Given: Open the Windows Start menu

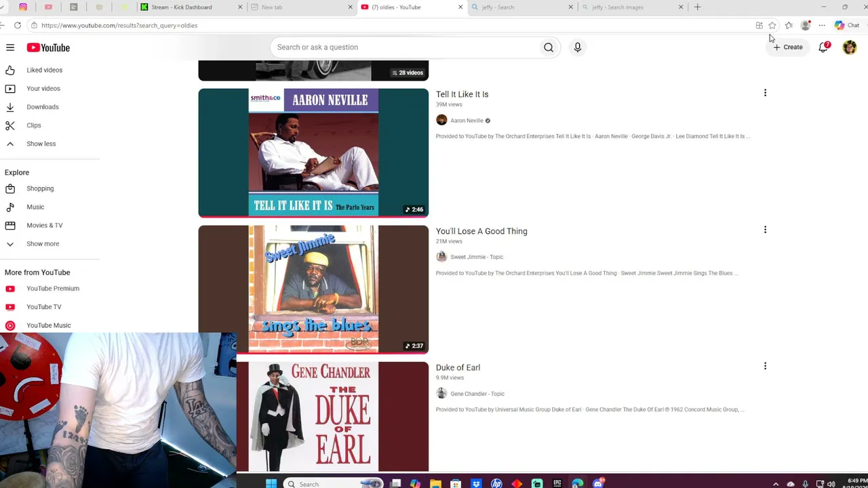Looking at the screenshot, I should pos(271,483).
